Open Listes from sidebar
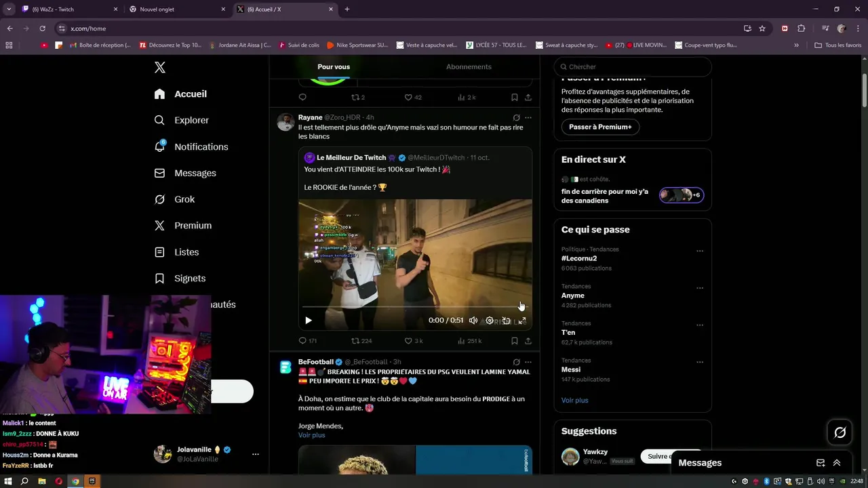 click(x=176, y=252)
